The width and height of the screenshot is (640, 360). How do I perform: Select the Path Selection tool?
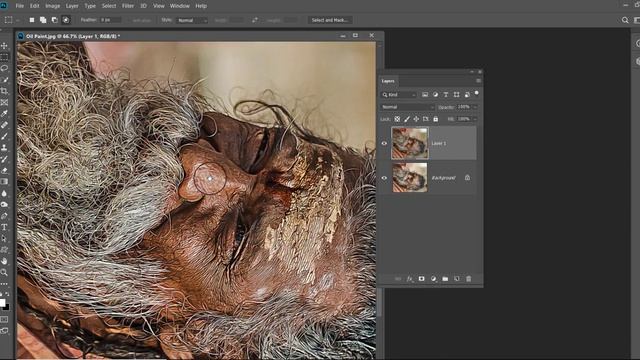point(4,238)
